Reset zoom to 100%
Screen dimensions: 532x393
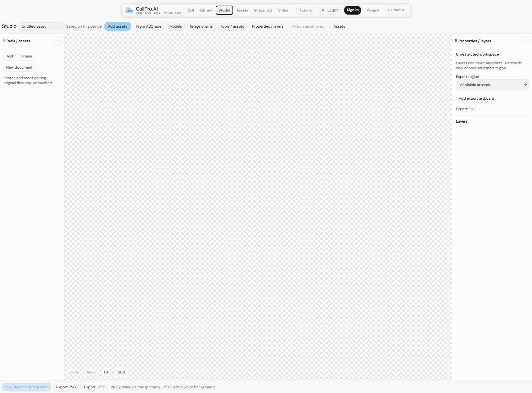pyautogui.click(x=121, y=372)
